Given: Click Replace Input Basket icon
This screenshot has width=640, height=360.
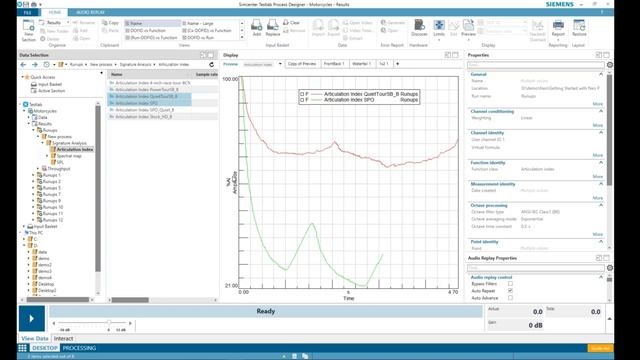Looking at the screenshot, I should point(273,28).
